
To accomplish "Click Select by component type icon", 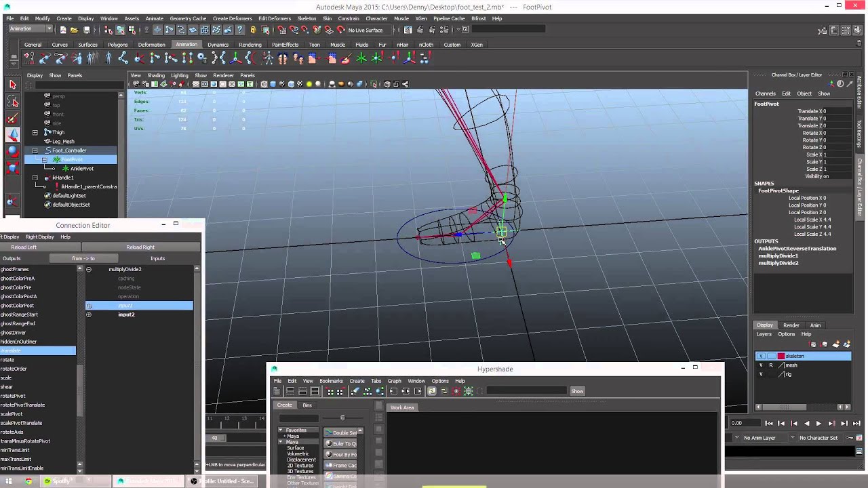I will (132, 30).
